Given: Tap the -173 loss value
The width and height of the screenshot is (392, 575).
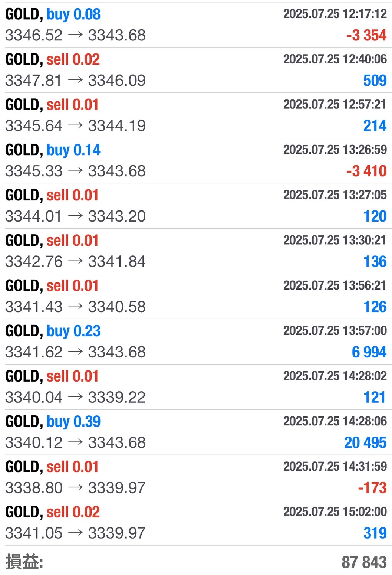Looking at the screenshot, I should (x=372, y=488).
